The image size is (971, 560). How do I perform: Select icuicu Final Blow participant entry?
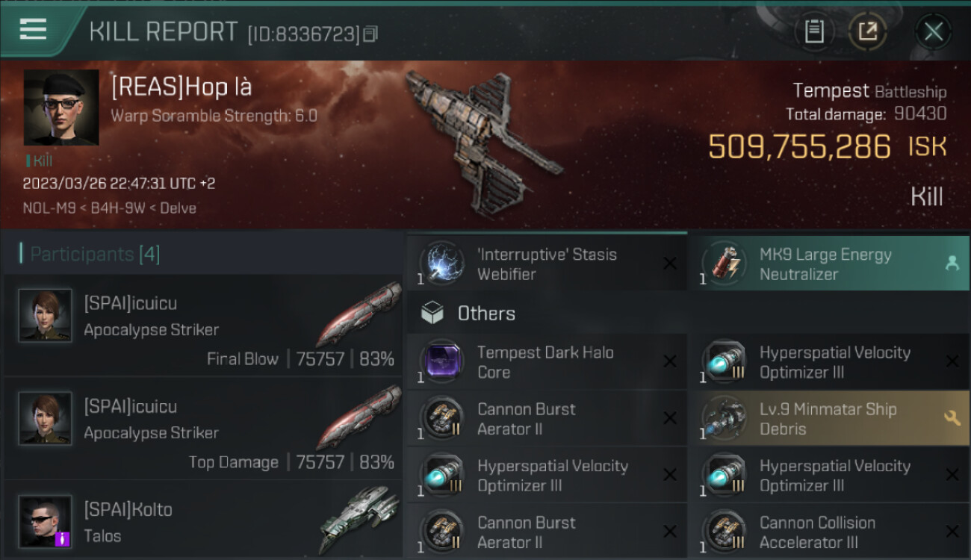coord(203,326)
